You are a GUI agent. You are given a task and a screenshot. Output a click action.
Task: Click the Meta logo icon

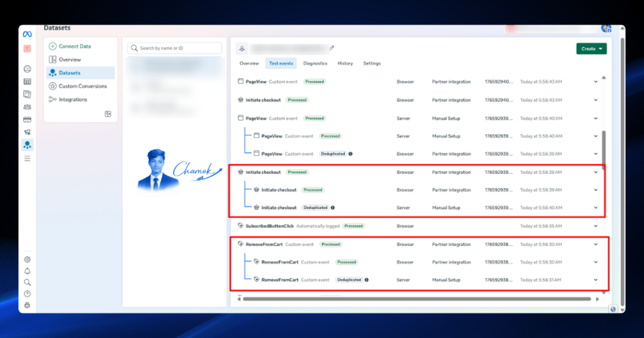[27, 34]
